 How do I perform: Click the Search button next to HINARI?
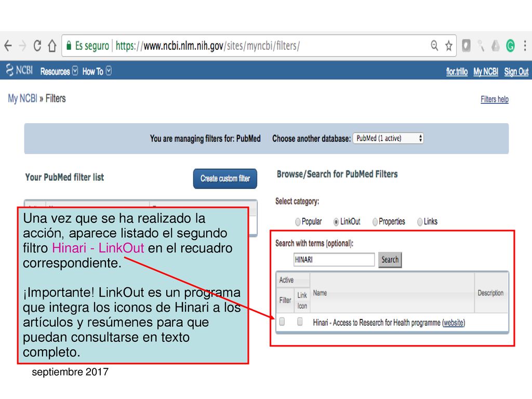coord(390,260)
